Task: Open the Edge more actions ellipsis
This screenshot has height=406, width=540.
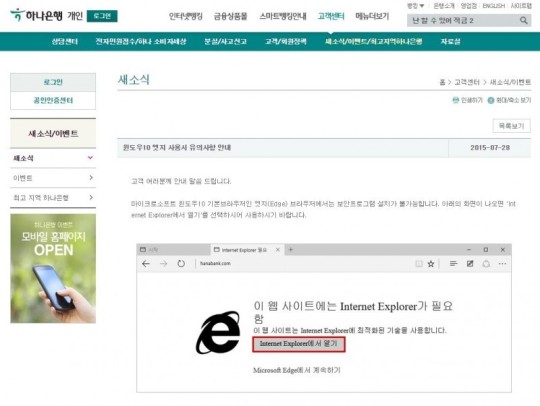Action: point(502,264)
